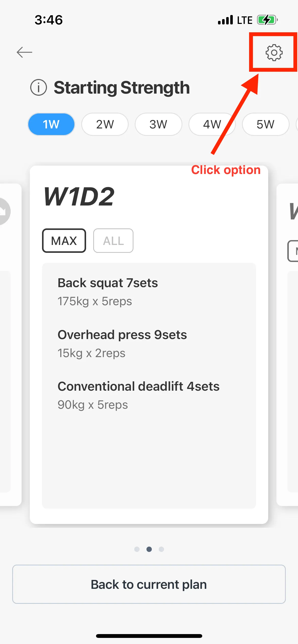Viewport: 298px width, 644px height.
Task: Tap the battery charging indicator
Action: pos(267,20)
